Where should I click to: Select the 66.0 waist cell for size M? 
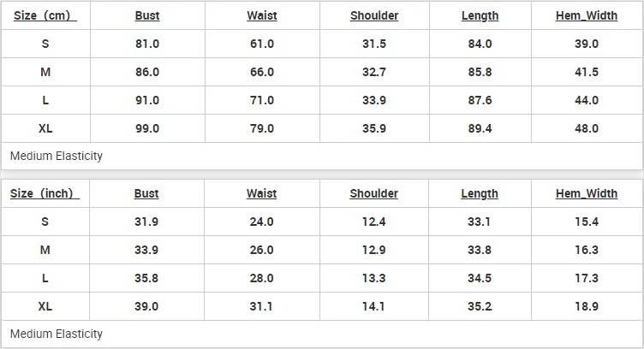261,72
